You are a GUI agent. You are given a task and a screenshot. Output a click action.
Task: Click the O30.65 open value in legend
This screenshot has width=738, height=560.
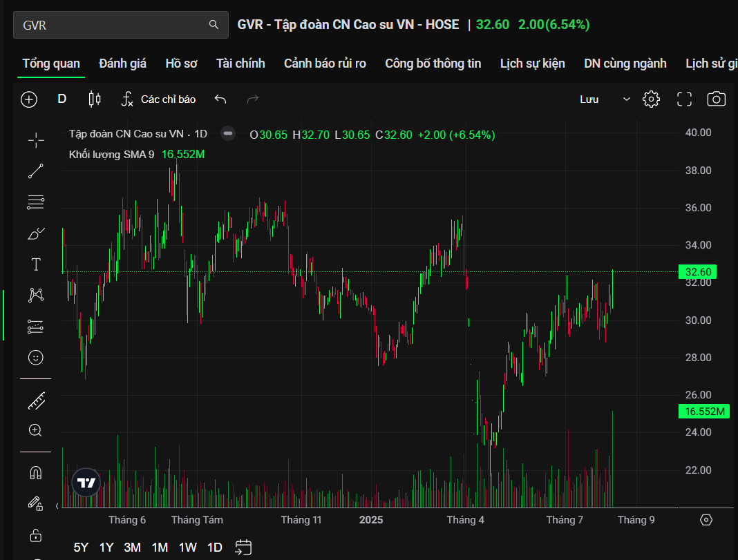268,135
